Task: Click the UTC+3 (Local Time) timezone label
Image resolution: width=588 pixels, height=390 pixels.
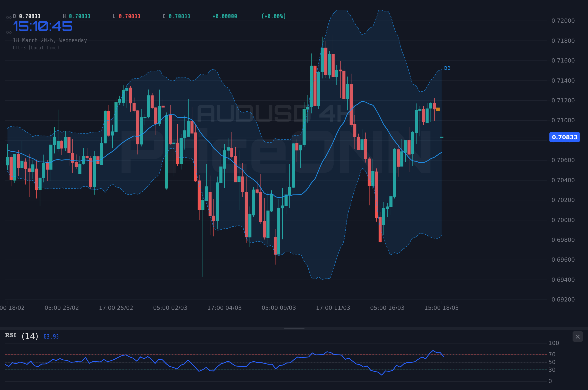Action: [x=36, y=48]
